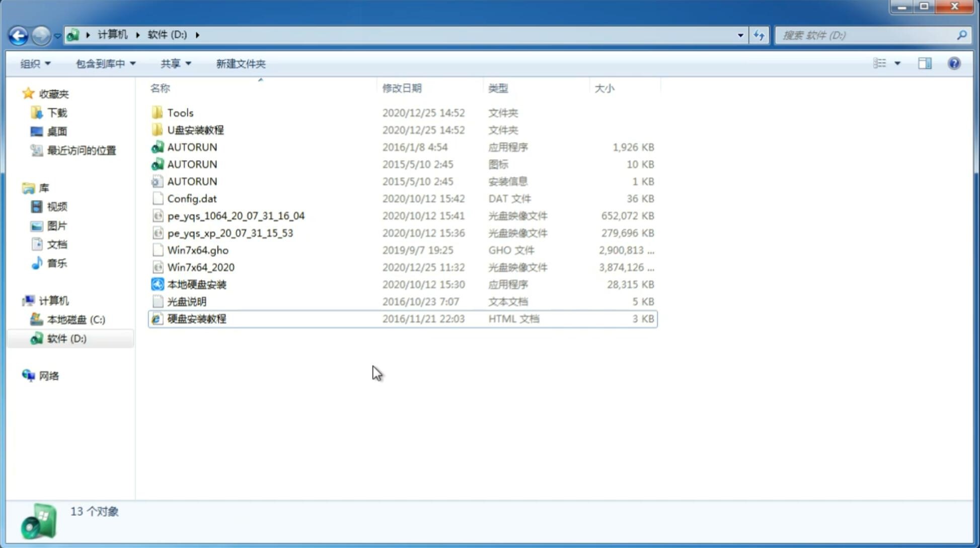Open pe_yqs_1064 disc image file
The width and height of the screenshot is (980, 548).
[236, 216]
